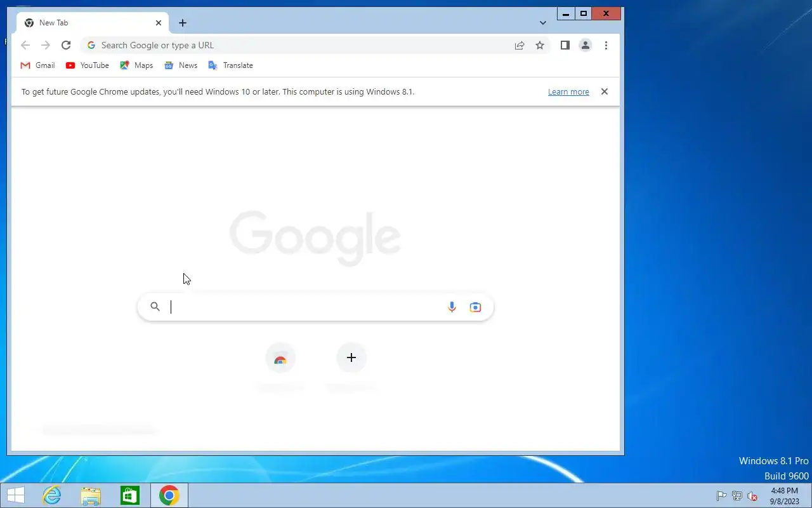Click the magnifier icon in search box

pyautogui.click(x=155, y=307)
